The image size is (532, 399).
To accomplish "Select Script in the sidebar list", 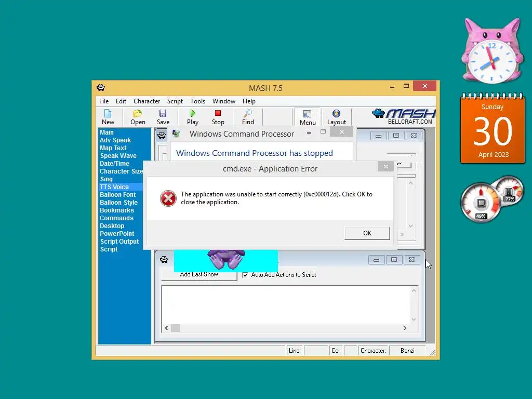I will [109, 249].
